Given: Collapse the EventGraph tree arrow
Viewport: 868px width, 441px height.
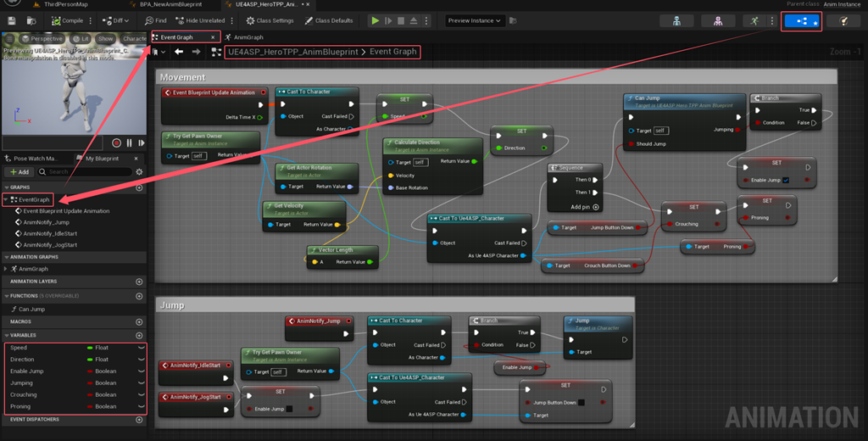Looking at the screenshot, I should 6,199.
